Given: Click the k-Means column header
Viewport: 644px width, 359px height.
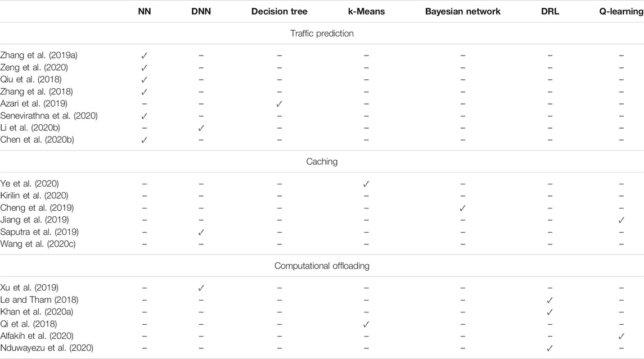Looking at the screenshot, I should pyautogui.click(x=366, y=11).
